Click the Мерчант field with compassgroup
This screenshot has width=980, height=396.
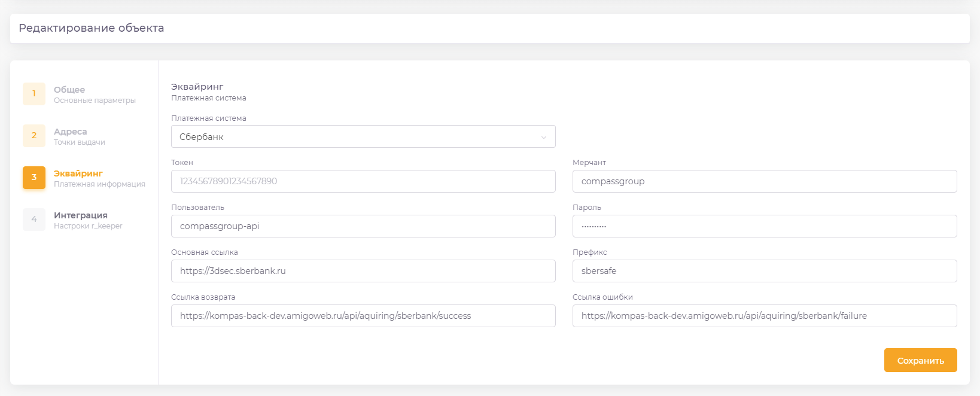coord(764,181)
